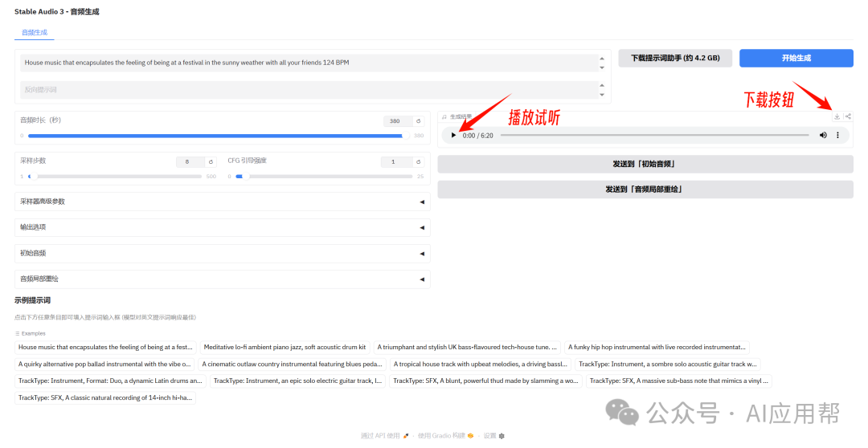Select the 'A blunt, powerful thud' SFX example
This screenshot has height=448, width=868.
pyautogui.click(x=485, y=381)
